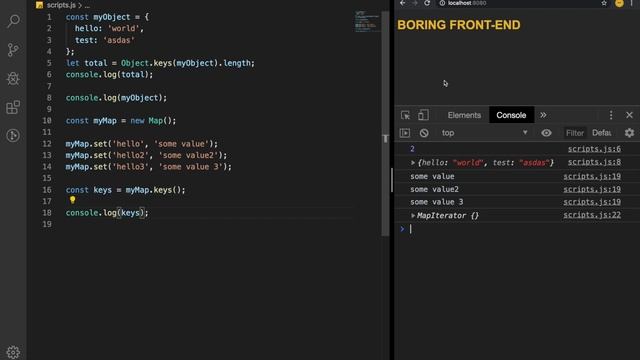640x360 pixels.
Task: Click the console prompt input
Action: tap(522, 229)
